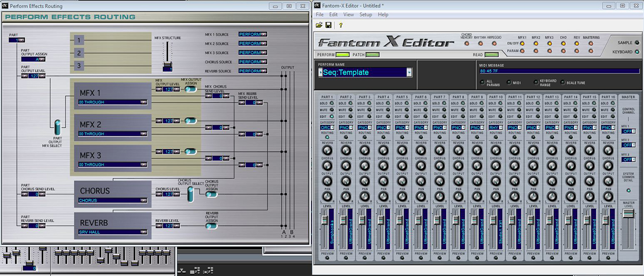The height and width of the screenshot is (276, 644).
Task: Select MFX structure block 3
Action: (x=79, y=65)
